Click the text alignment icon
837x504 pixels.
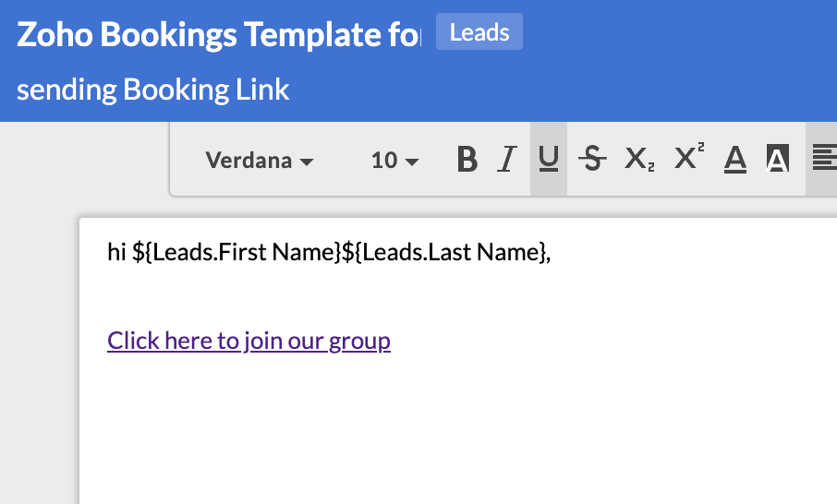(x=824, y=159)
